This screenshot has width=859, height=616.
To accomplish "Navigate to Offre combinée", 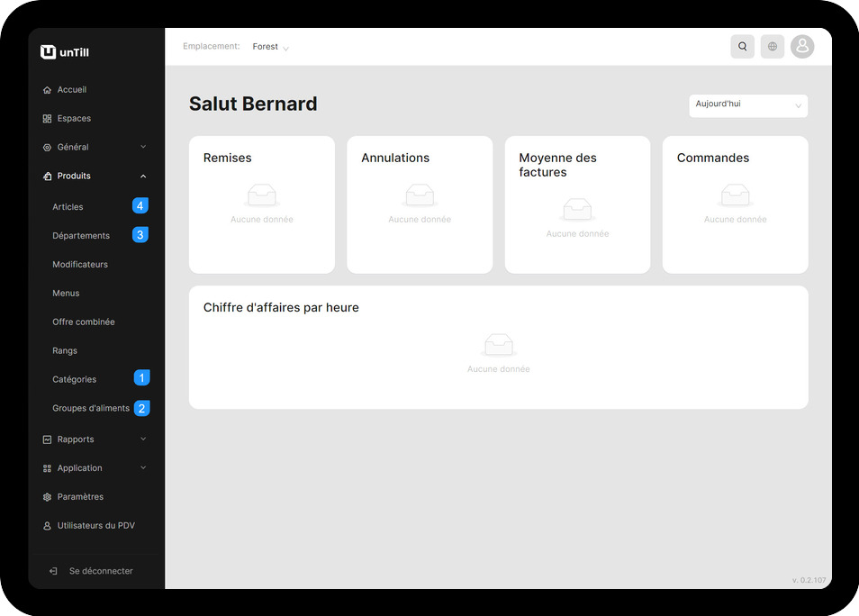I will tap(84, 322).
